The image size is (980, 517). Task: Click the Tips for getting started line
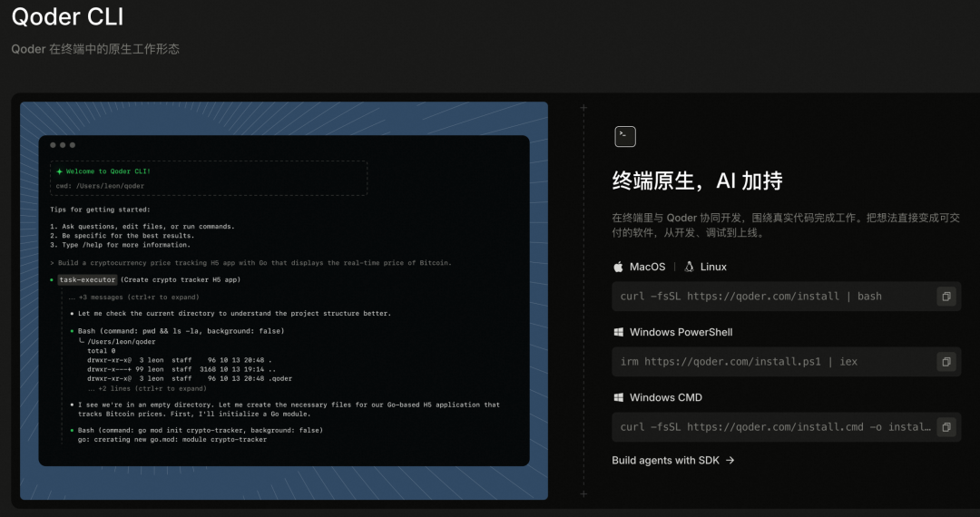[x=100, y=210]
